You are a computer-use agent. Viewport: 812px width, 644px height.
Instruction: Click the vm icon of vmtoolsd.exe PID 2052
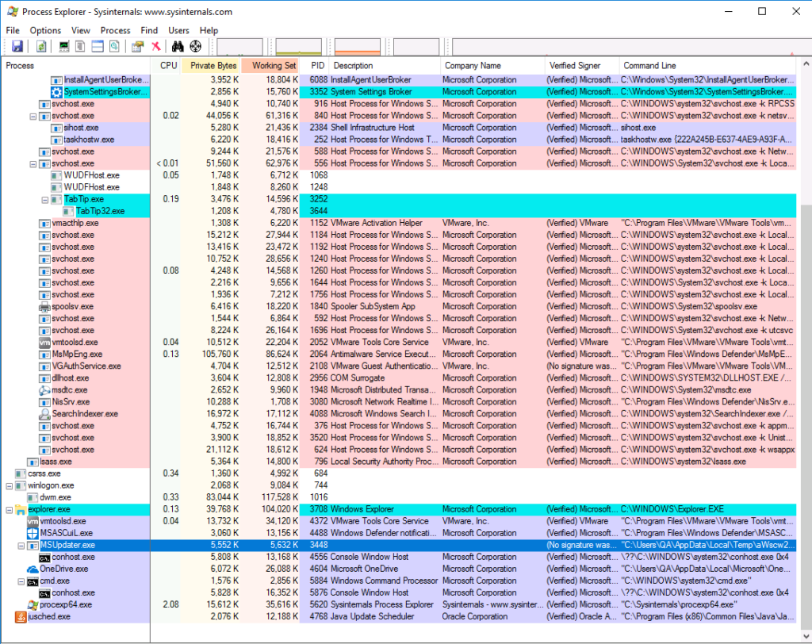click(x=44, y=343)
